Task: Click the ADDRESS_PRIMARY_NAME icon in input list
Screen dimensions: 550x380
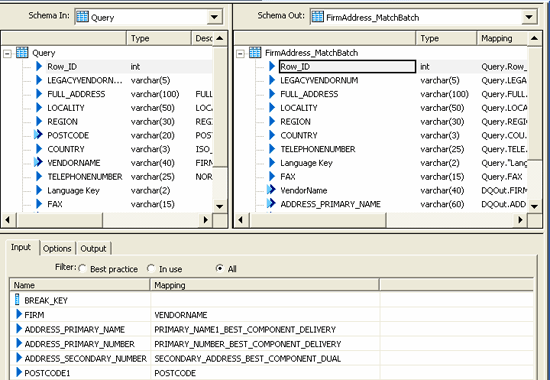Action: coord(19,329)
